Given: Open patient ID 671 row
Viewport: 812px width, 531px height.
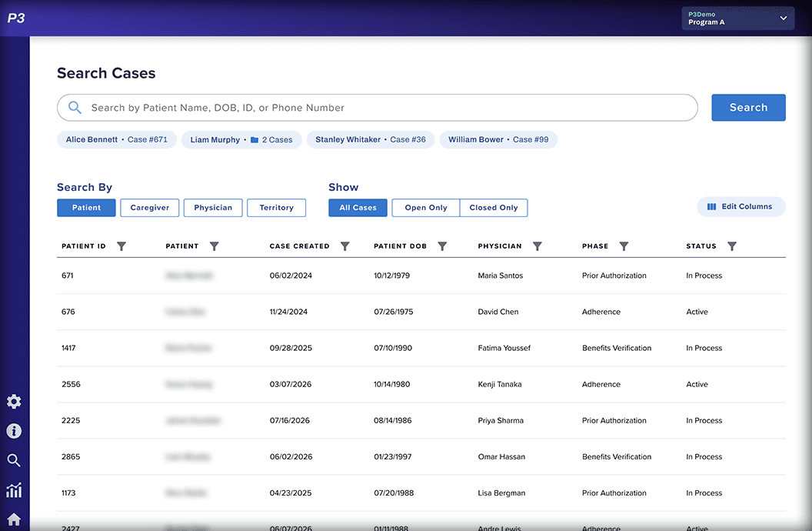Looking at the screenshot, I should [421, 276].
